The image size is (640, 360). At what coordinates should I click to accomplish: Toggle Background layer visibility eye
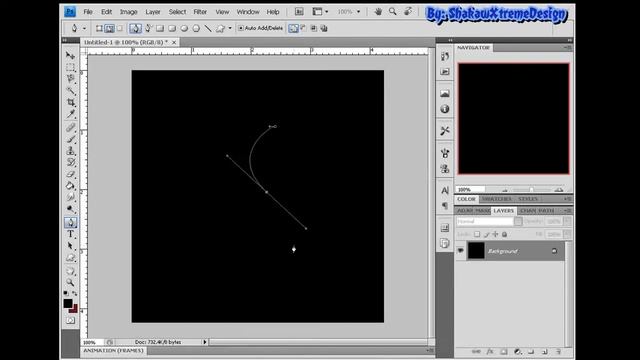(x=460, y=251)
